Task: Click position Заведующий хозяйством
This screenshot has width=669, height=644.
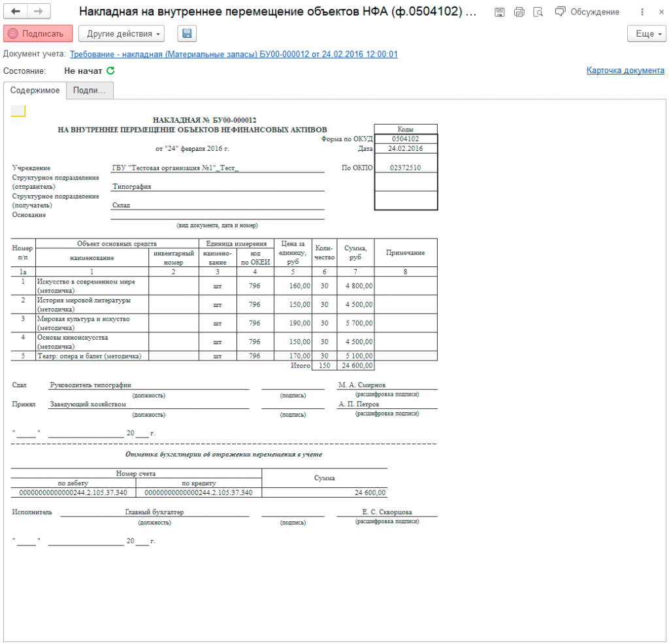Action: (x=88, y=404)
